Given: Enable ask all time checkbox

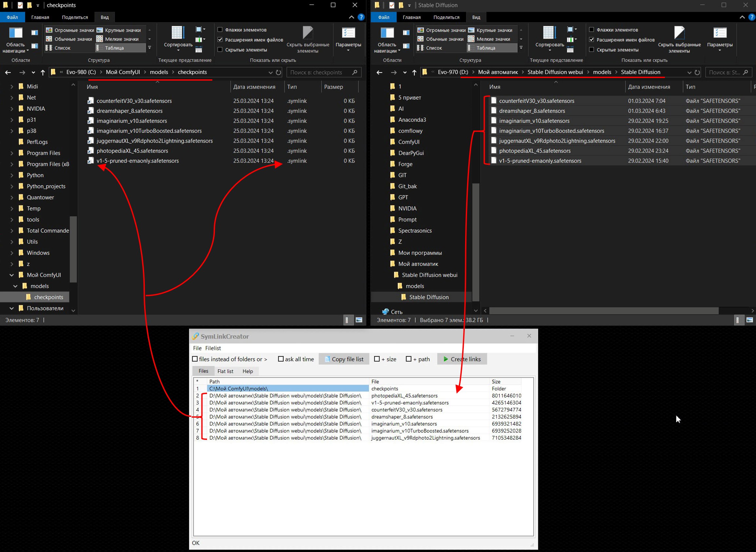Looking at the screenshot, I should 280,359.
